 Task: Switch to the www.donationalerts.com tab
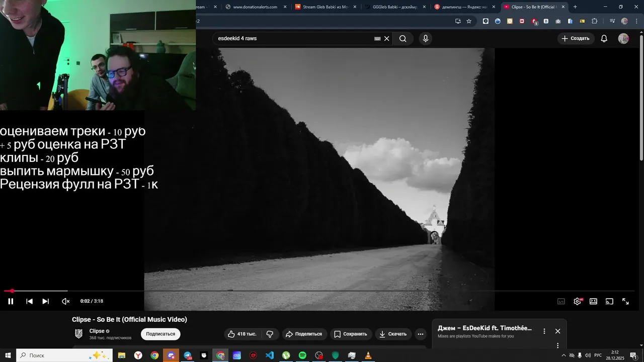256,7
